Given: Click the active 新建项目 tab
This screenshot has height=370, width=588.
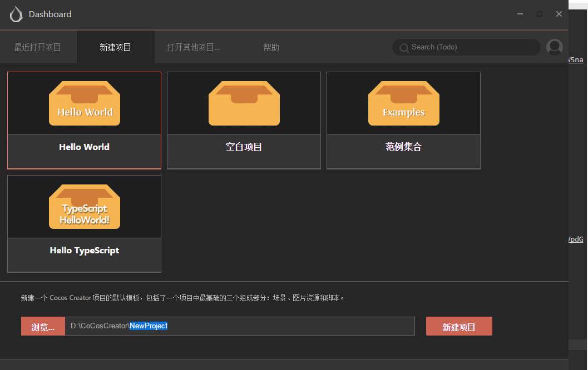Looking at the screenshot, I should pyautogui.click(x=115, y=47).
